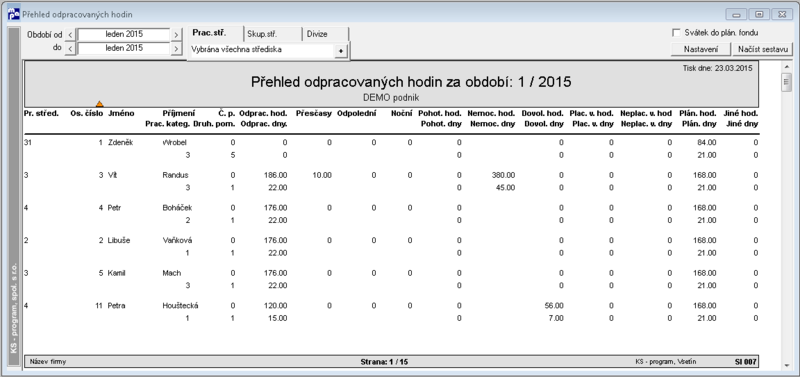800x377 pixels.
Task: Click the Jiné hod. column header
Action: tap(741, 113)
